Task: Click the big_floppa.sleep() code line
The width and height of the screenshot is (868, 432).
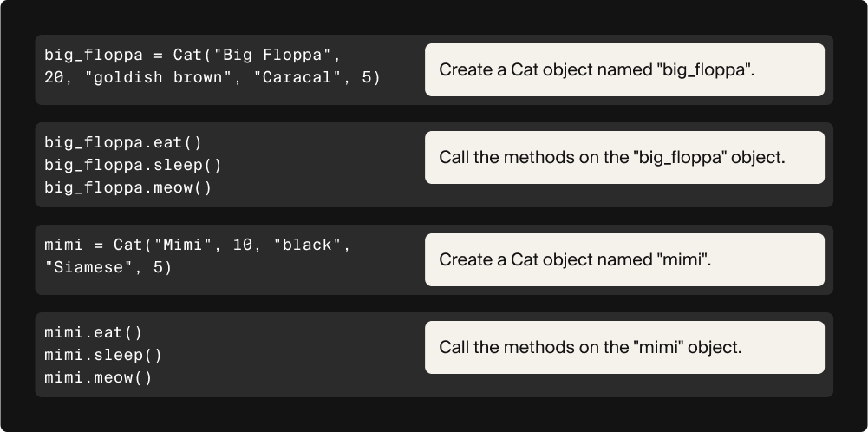Action: pos(133,165)
